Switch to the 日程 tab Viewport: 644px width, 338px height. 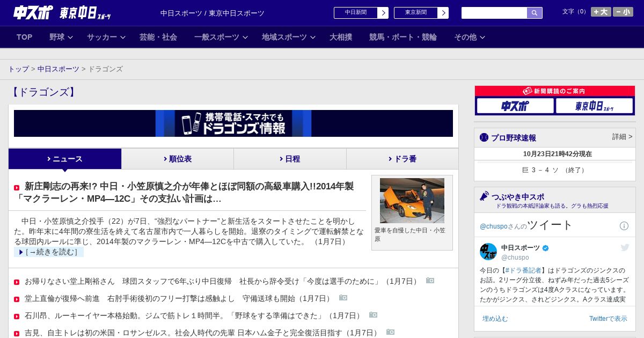[290, 159]
